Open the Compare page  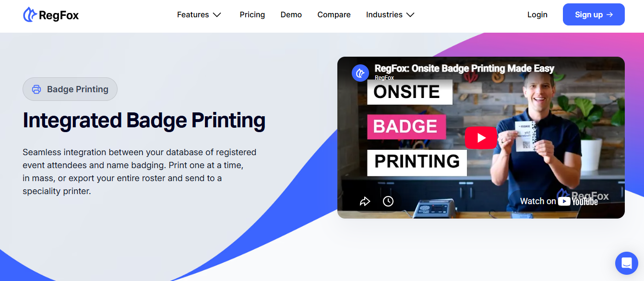[x=334, y=15]
